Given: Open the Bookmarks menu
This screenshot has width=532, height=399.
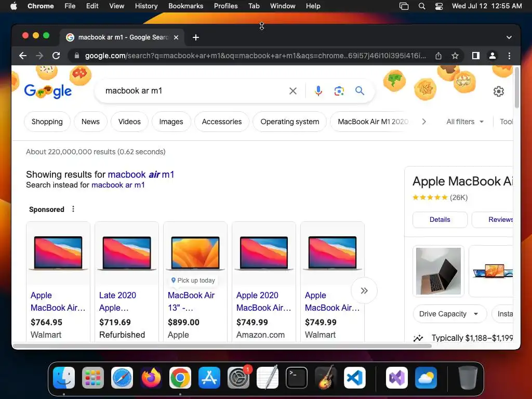Looking at the screenshot, I should click(185, 6).
